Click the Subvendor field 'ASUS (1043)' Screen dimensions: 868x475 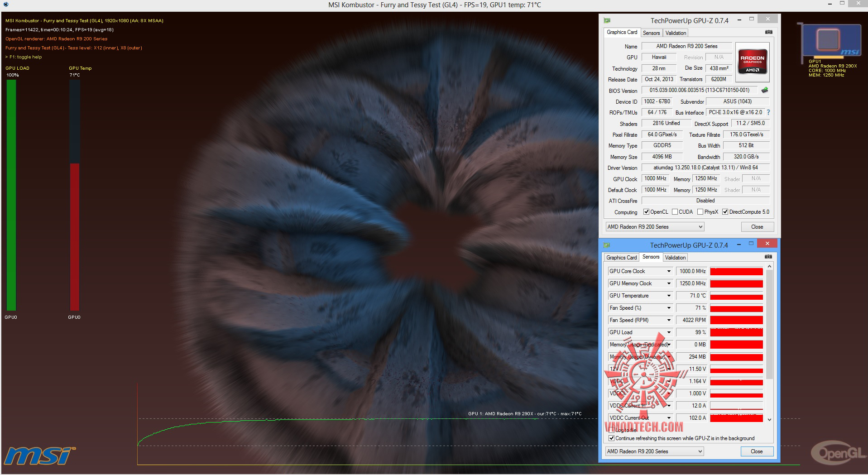click(x=738, y=101)
